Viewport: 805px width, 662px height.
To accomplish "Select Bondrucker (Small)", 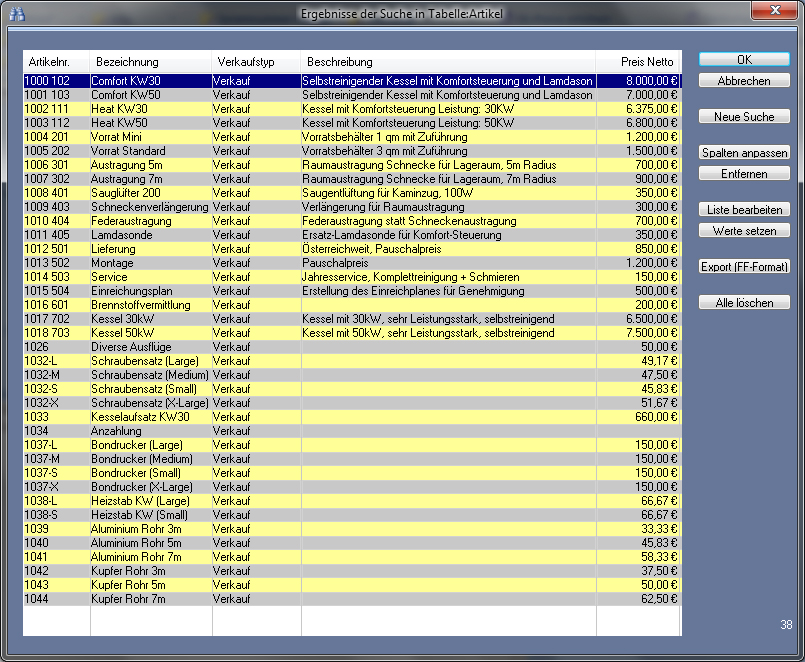I will (x=352, y=472).
